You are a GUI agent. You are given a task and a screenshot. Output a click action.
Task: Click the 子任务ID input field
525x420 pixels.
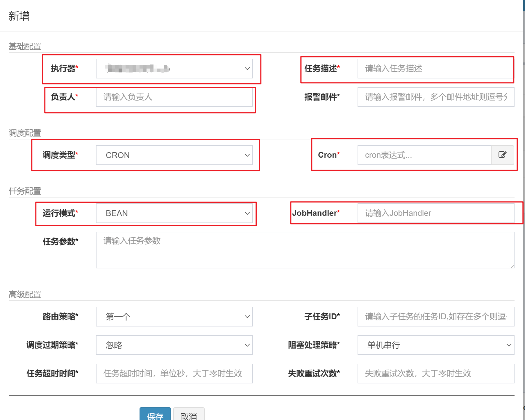click(x=436, y=317)
